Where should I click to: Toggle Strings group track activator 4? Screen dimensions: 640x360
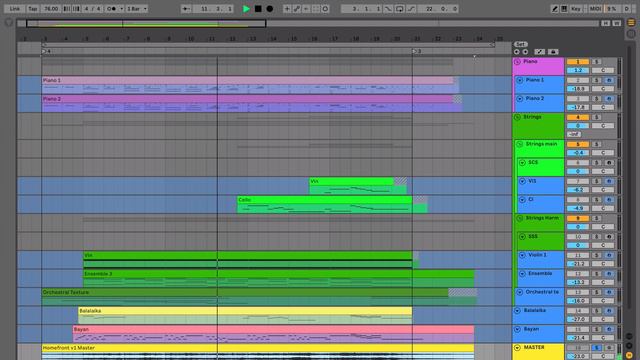click(x=578, y=118)
